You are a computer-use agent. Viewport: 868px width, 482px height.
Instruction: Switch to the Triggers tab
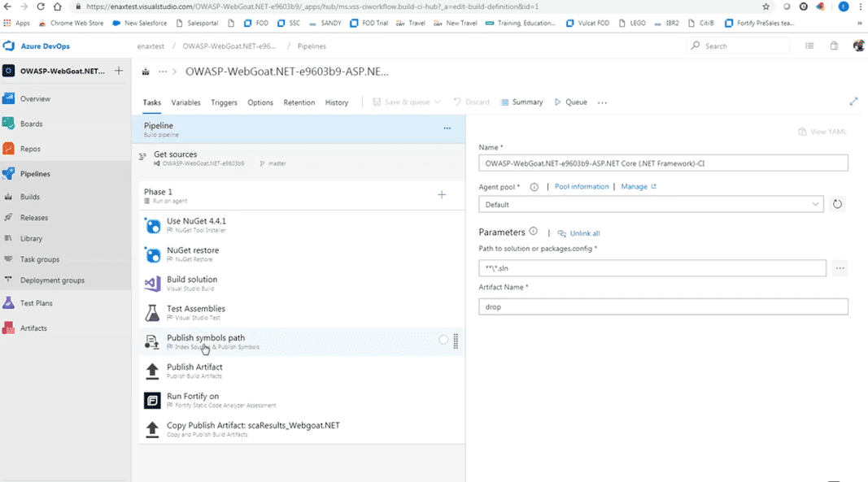point(224,102)
